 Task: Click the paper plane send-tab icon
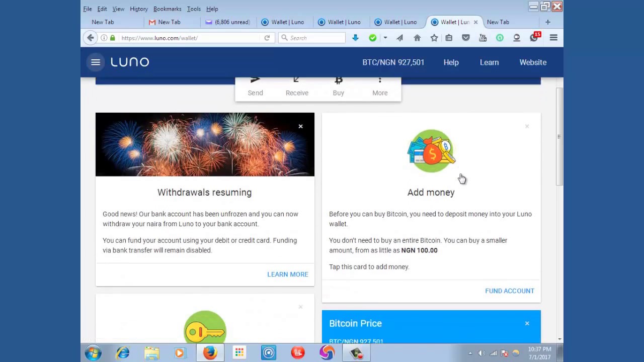(x=400, y=38)
